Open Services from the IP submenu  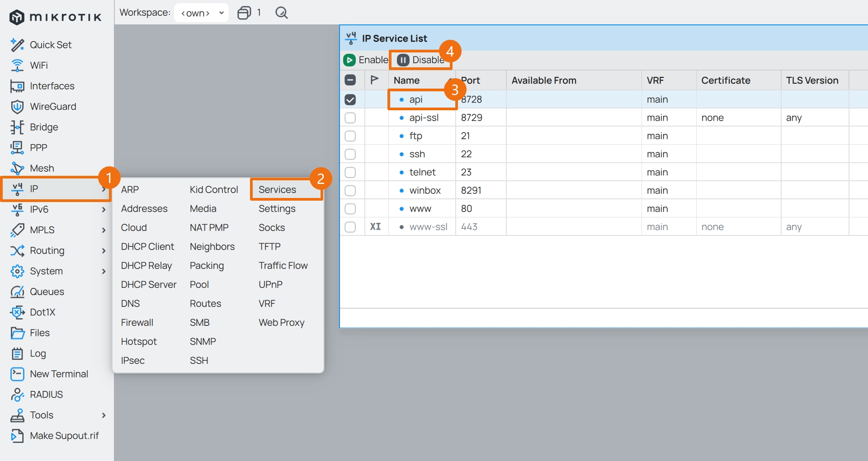[x=278, y=190]
